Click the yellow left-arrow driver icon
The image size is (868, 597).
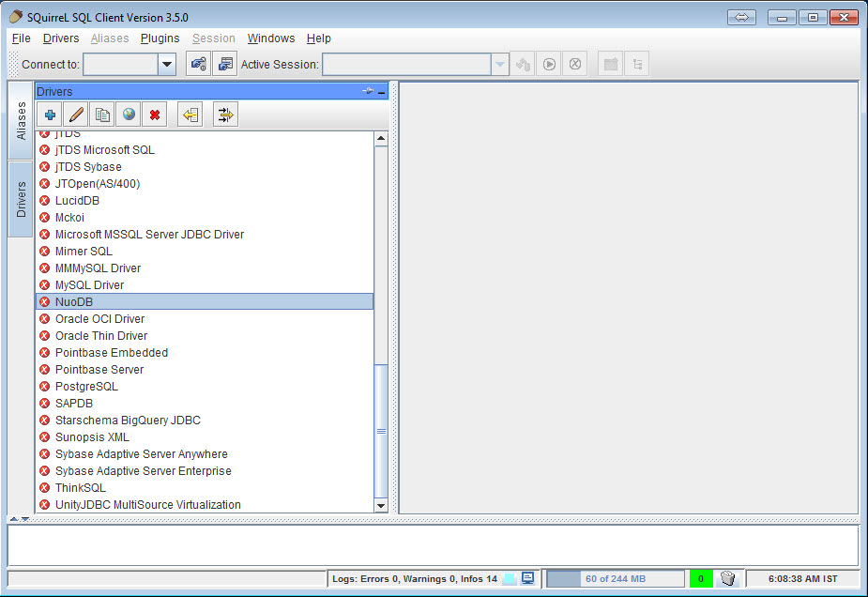click(190, 115)
